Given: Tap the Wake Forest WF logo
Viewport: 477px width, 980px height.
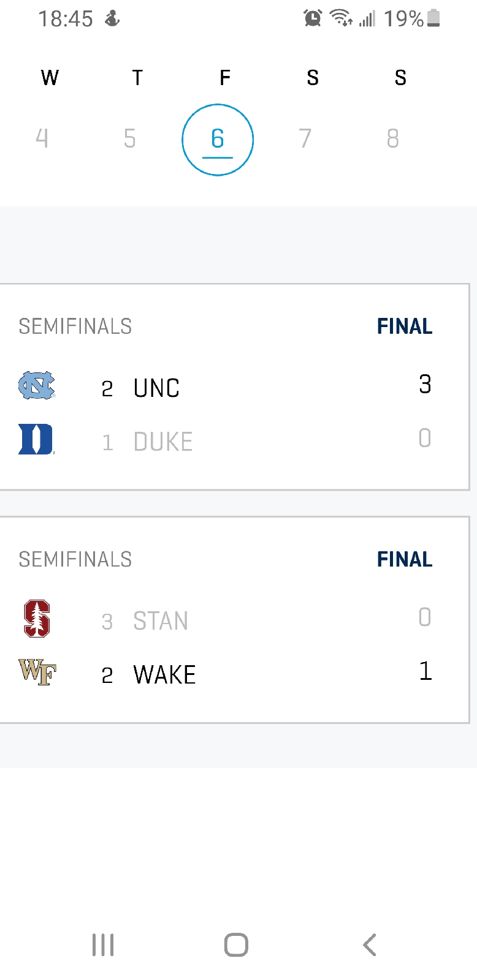Looking at the screenshot, I should pos(37,672).
